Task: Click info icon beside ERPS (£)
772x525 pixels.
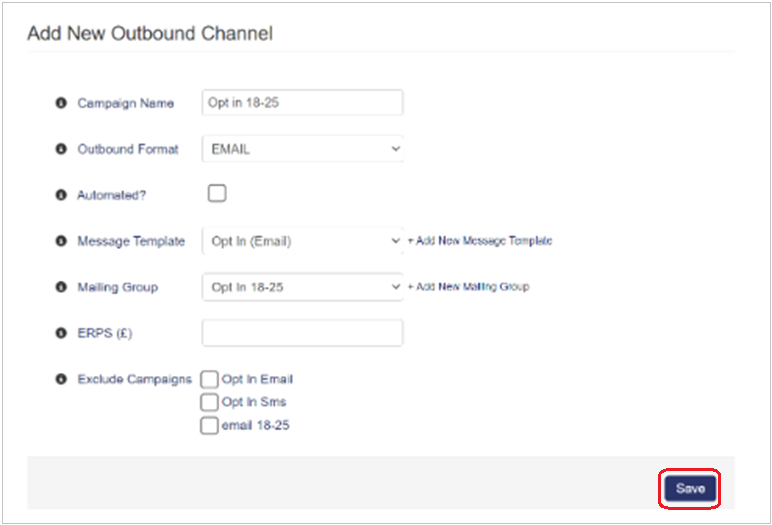Action: tap(61, 333)
